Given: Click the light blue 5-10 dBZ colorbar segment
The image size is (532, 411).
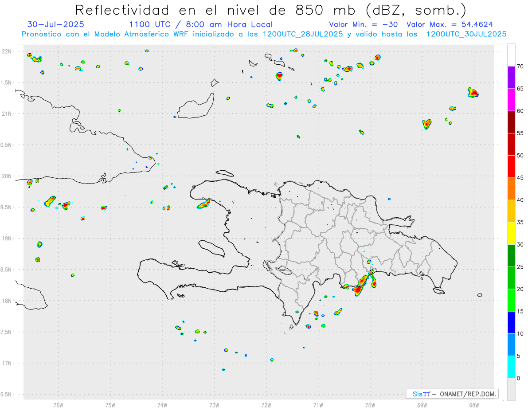Looking at the screenshot, I should [x=511, y=344].
